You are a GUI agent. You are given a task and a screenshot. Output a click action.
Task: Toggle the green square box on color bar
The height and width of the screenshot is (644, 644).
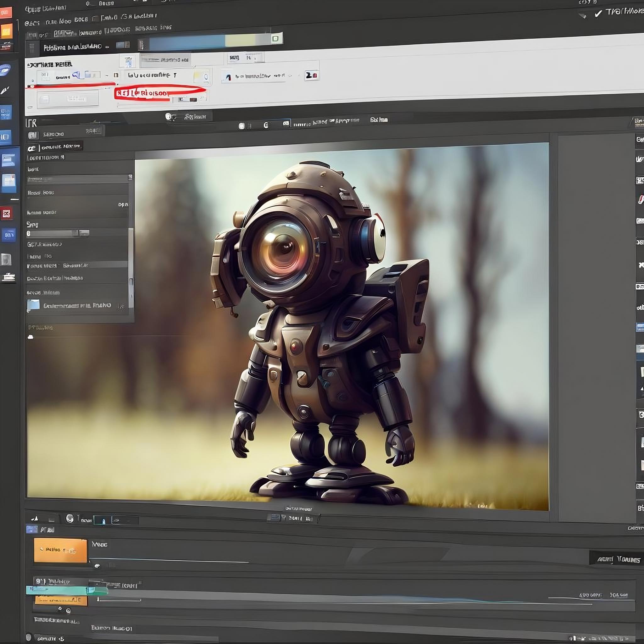click(x=275, y=39)
